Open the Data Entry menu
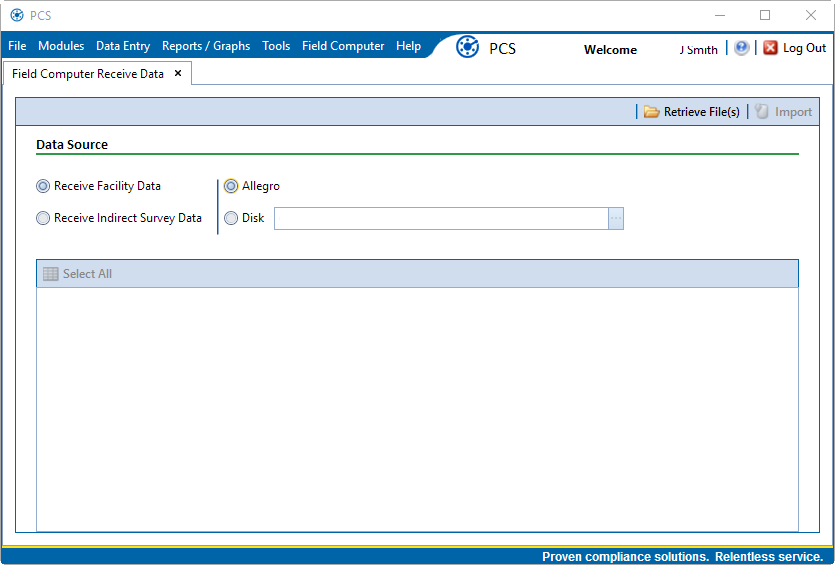Screen dimensions: 835x565 pyautogui.click(x=123, y=46)
